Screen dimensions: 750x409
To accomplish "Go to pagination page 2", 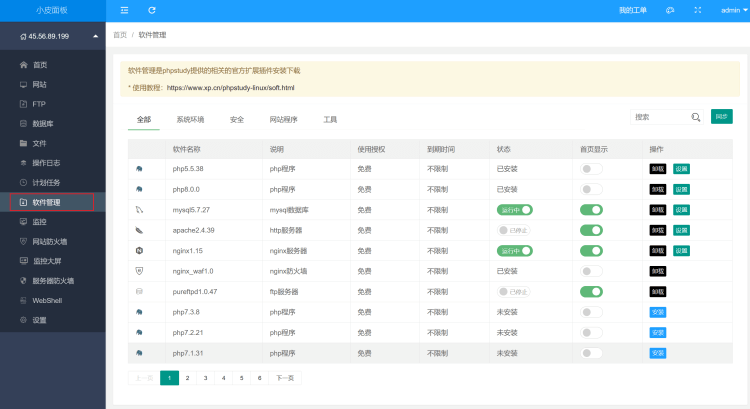I will pos(188,378).
